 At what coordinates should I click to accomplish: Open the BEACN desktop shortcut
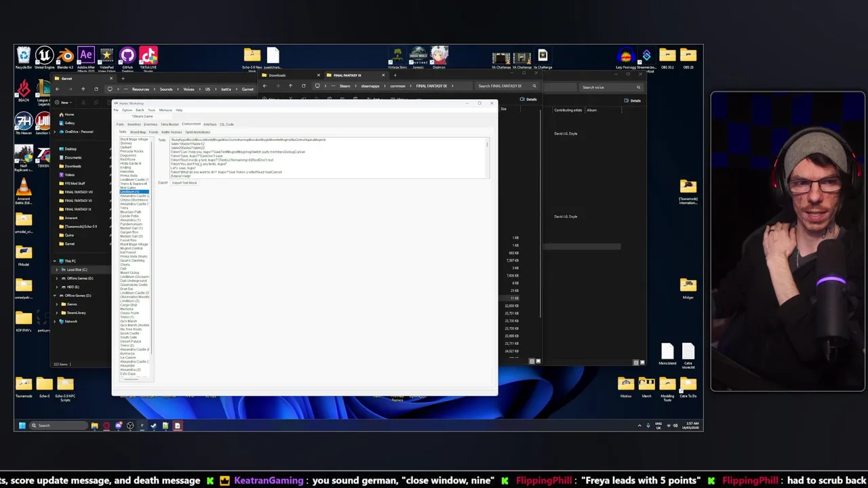tap(24, 91)
